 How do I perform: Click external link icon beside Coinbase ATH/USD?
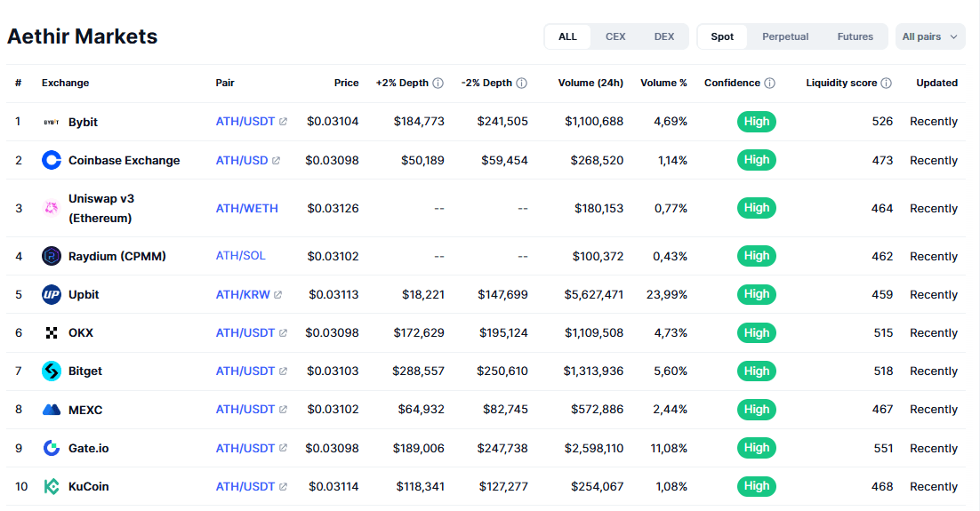pos(277,161)
